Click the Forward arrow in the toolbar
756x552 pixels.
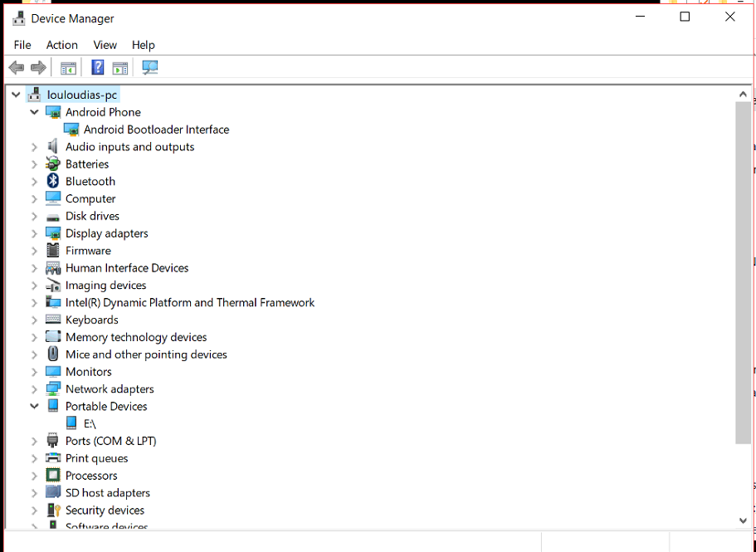38,68
